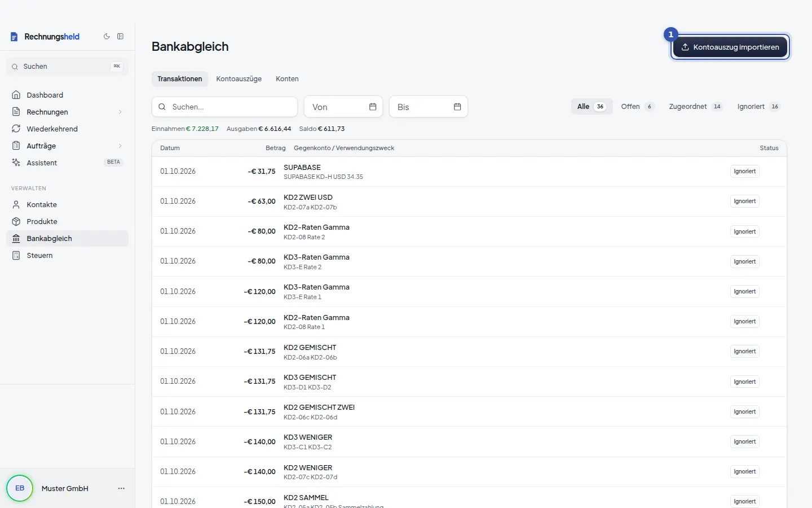
Task: Click the EB account avatar
Action: (20, 488)
